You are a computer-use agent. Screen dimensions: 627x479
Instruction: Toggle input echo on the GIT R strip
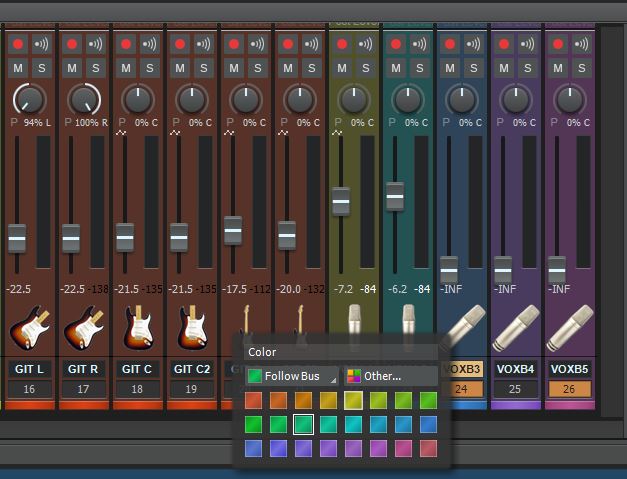click(x=96, y=44)
